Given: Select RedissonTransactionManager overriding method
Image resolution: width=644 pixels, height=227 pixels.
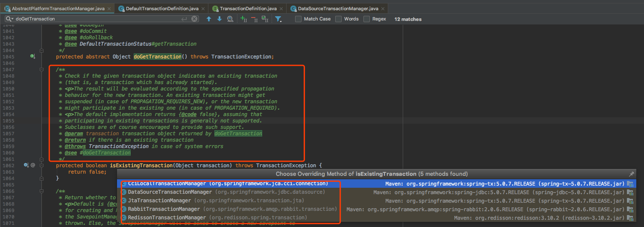Looking at the screenshot, I should (x=167, y=218).
